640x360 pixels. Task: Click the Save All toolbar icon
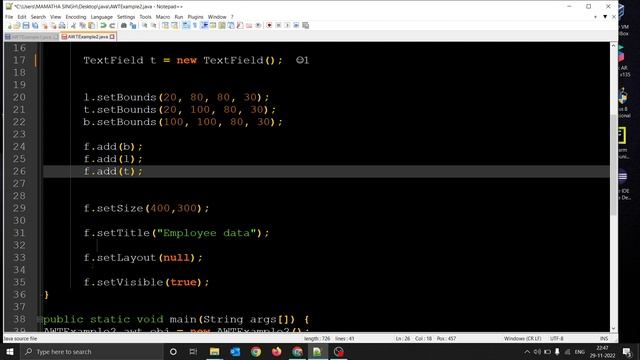click(x=35, y=25)
